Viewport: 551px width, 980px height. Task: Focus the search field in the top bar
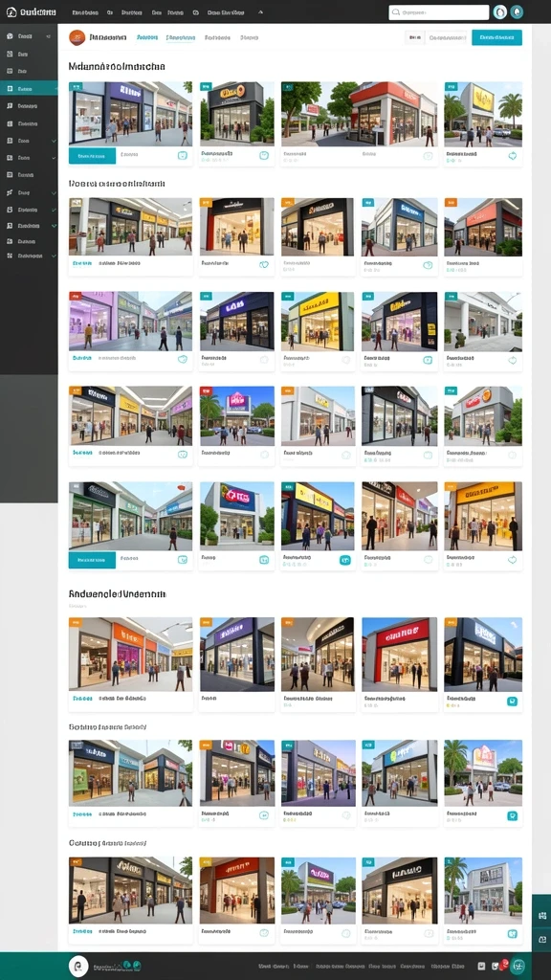pos(438,12)
